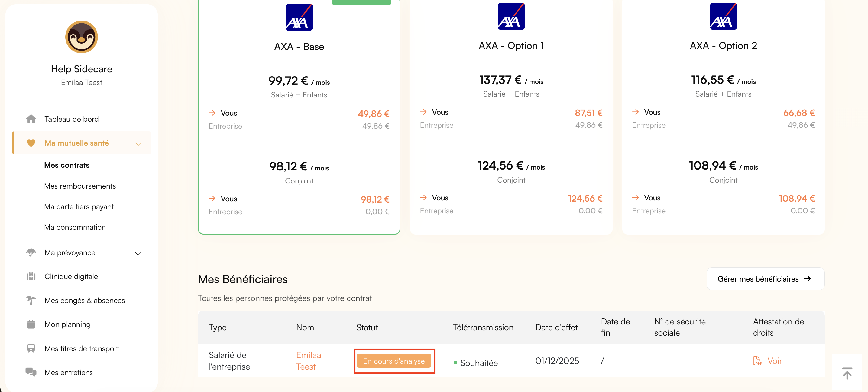Click the PDF icon next to Voir
This screenshot has width=868, height=392.
tap(757, 361)
